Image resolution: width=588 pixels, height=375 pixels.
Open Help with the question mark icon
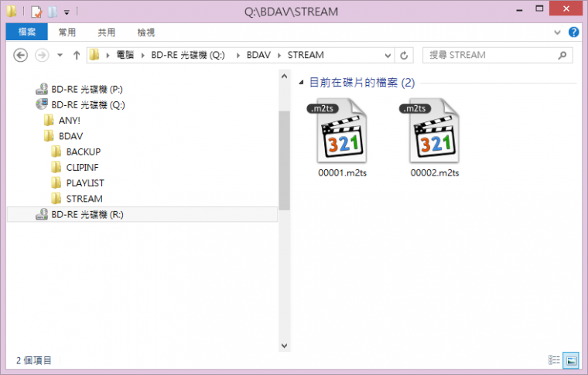573,32
